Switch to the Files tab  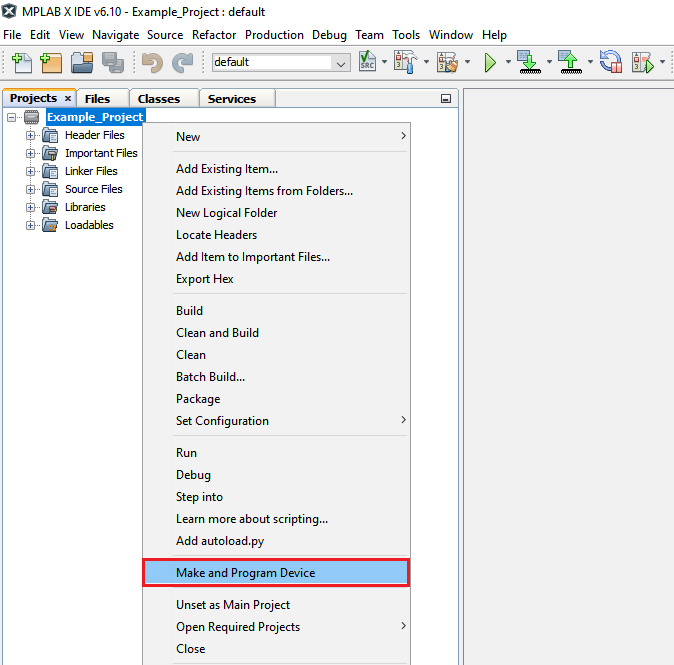(x=103, y=99)
